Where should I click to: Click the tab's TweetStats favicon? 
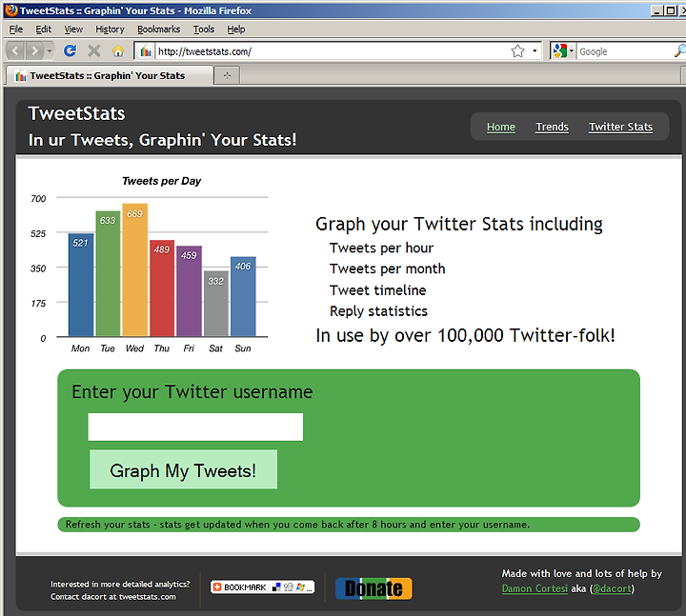click(x=21, y=76)
